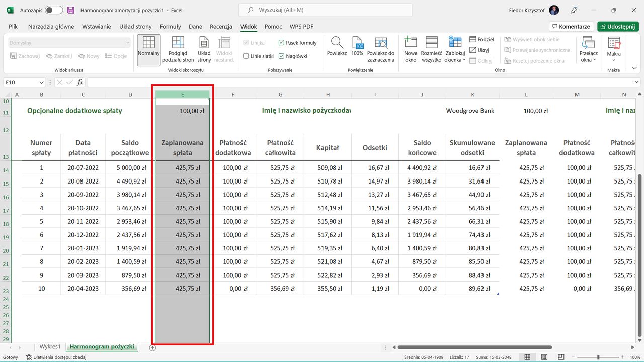Click the Wyszukaj search box
The height and width of the screenshot is (362, 644).
pyautogui.click(x=324, y=10)
